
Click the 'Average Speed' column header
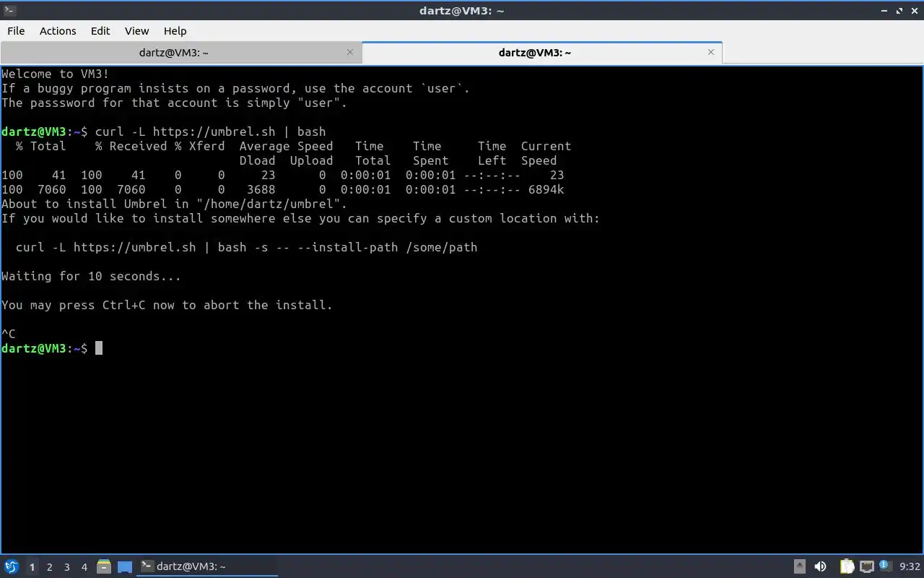coord(287,146)
